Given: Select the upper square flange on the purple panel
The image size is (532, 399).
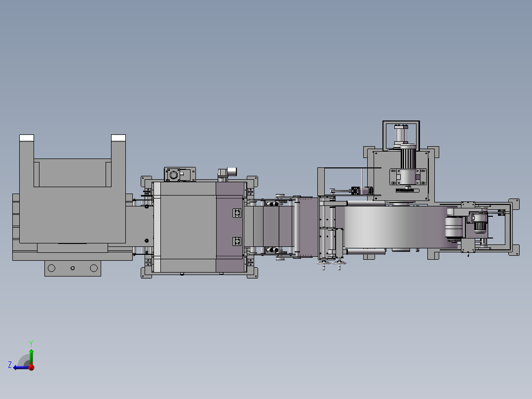Looking at the screenshot, I should tap(237, 213).
